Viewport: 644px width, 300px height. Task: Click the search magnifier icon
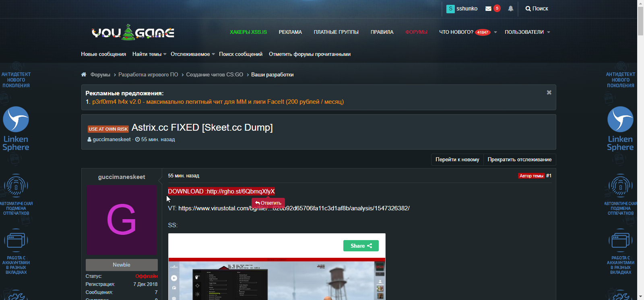pyautogui.click(x=528, y=8)
